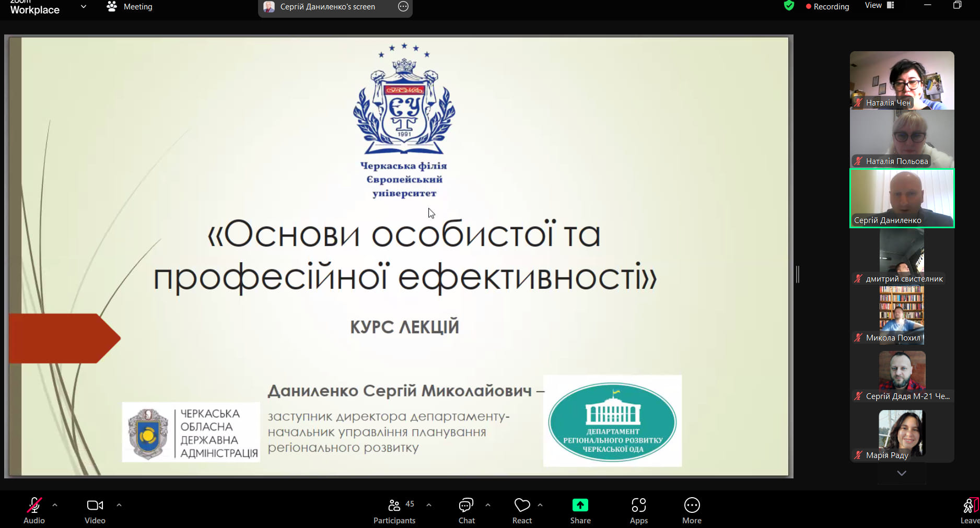This screenshot has height=528, width=980.
Task: Open screen share options ellipsis button
Action: pyautogui.click(x=403, y=7)
